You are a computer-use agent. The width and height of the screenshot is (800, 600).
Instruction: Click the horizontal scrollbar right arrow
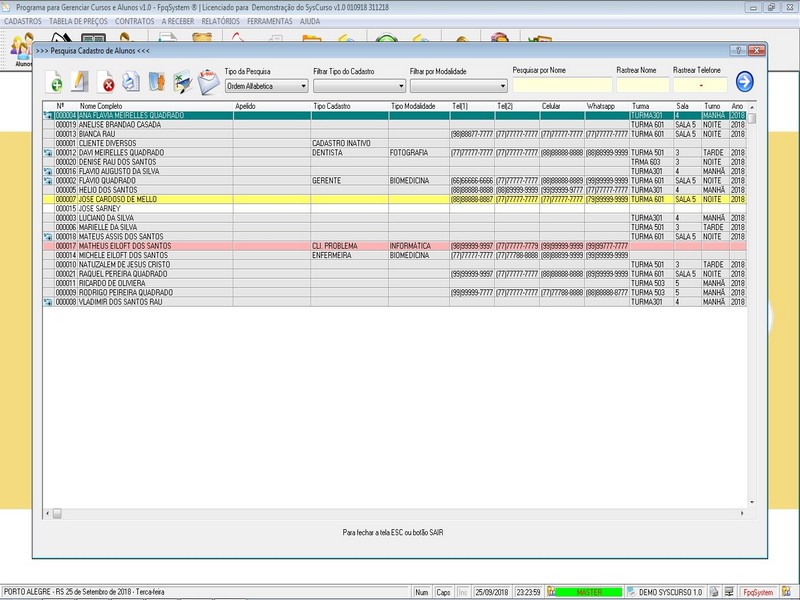pos(742,513)
